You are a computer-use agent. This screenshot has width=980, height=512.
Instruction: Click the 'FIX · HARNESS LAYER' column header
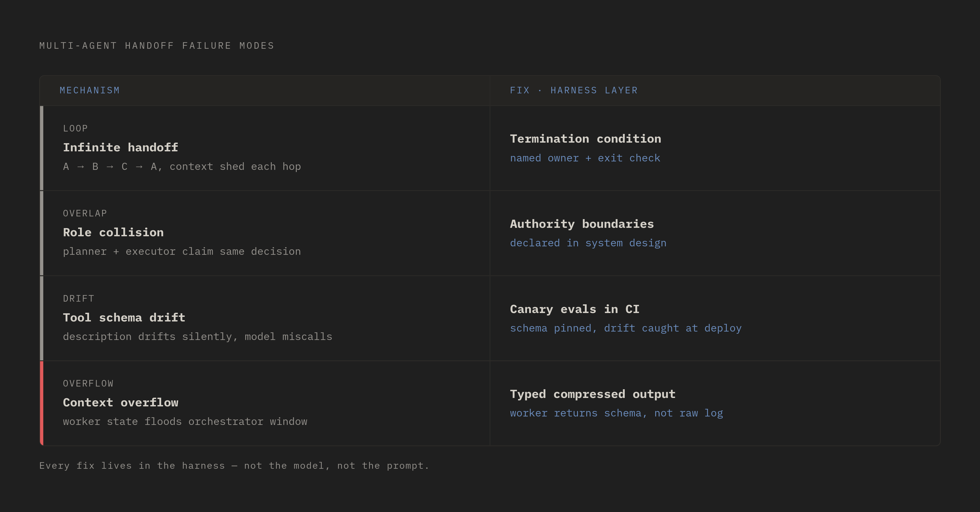tap(574, 91)
